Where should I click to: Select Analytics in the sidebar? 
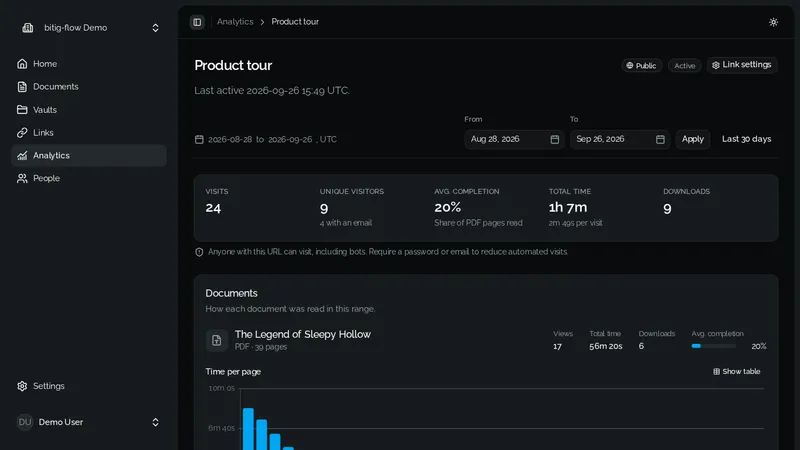click(x=88, y=156)
